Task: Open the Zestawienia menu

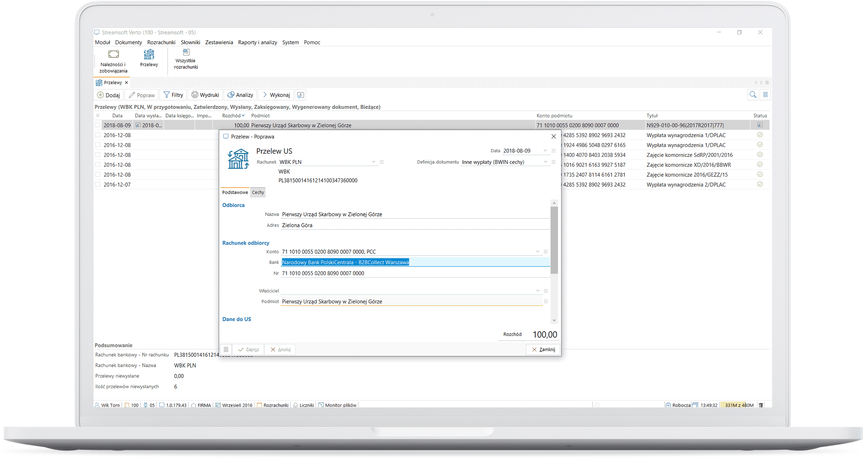Action: 219,42
